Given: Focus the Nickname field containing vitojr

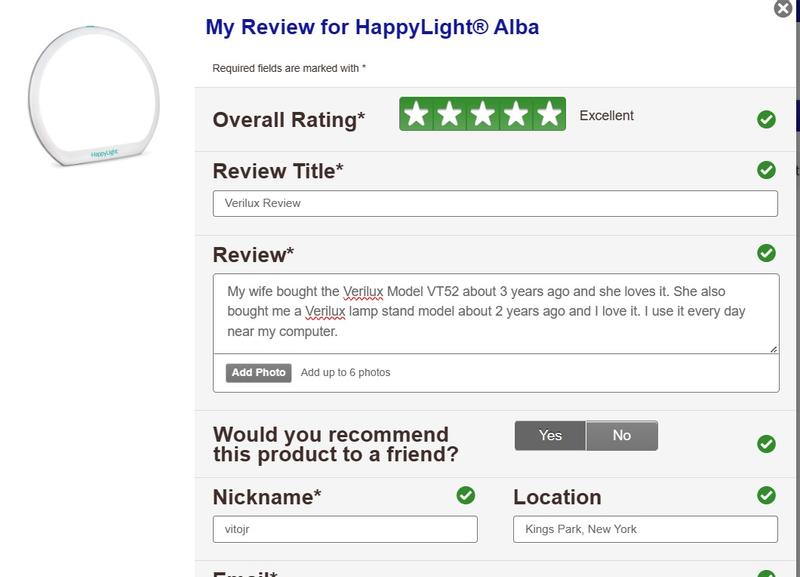Looking at the screenshot, I should (x=345, y=529).
